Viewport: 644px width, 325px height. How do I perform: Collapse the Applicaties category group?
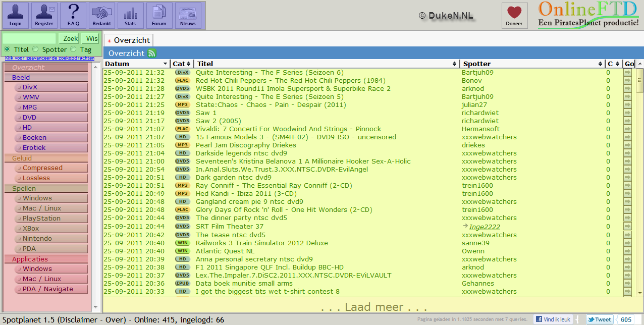coord(45,259)
